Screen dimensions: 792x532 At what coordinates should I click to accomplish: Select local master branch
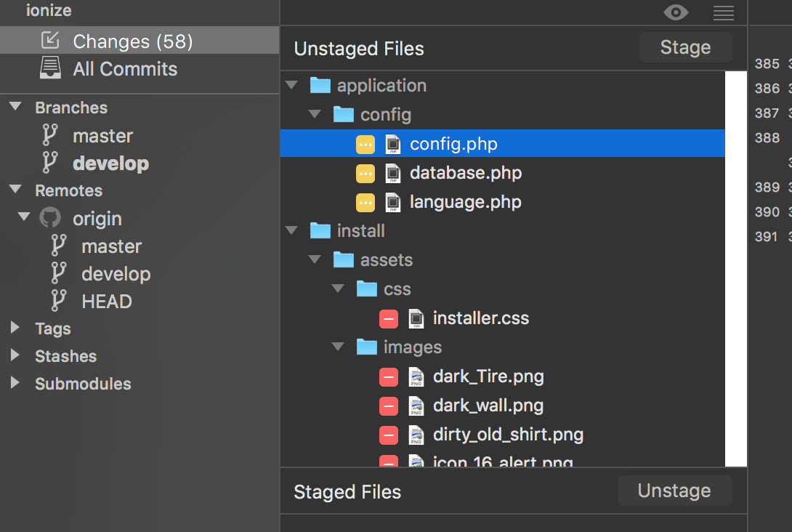(x=102, y=136)
